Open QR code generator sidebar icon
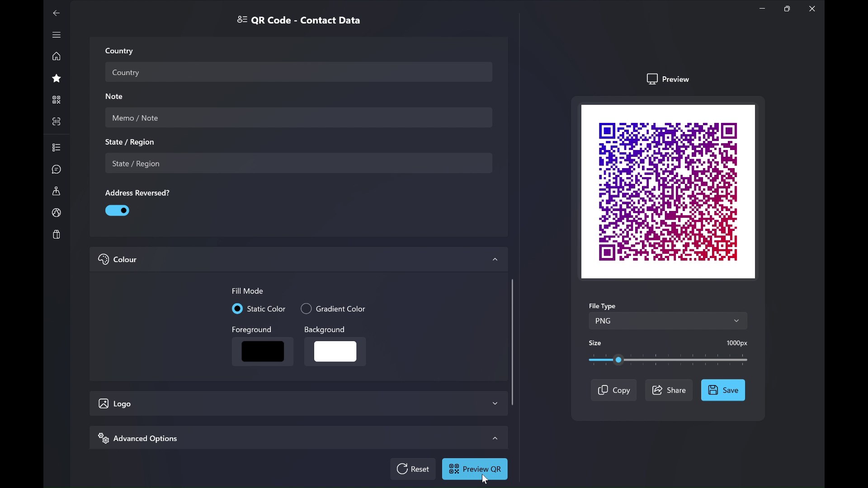 pos(56,100)
